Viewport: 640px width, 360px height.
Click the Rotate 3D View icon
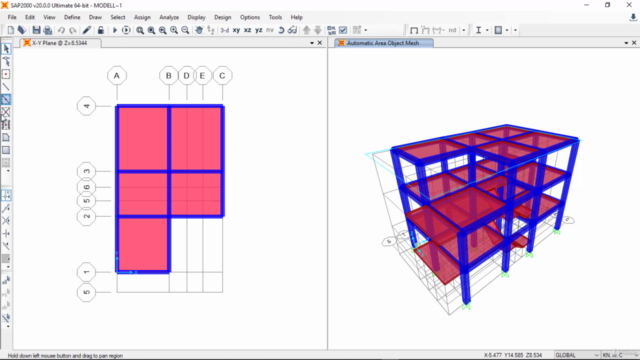(281, 30)
